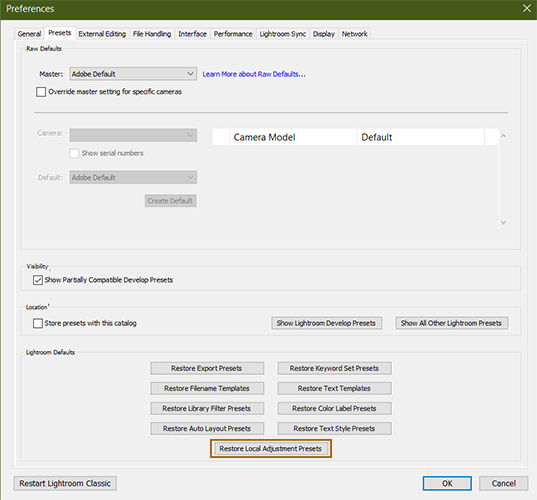
Task: Click Show Lightroom Develop Presets button
Action: (326, 323)
